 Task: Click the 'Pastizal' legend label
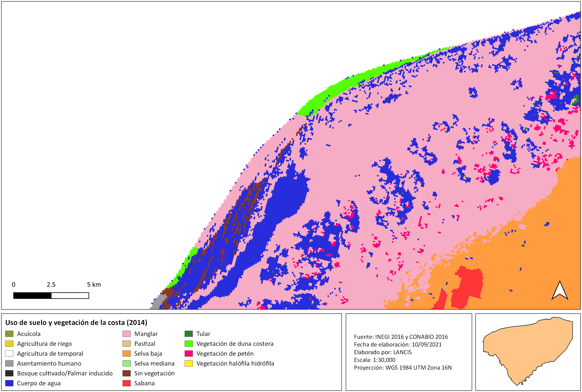pos(145,344)
